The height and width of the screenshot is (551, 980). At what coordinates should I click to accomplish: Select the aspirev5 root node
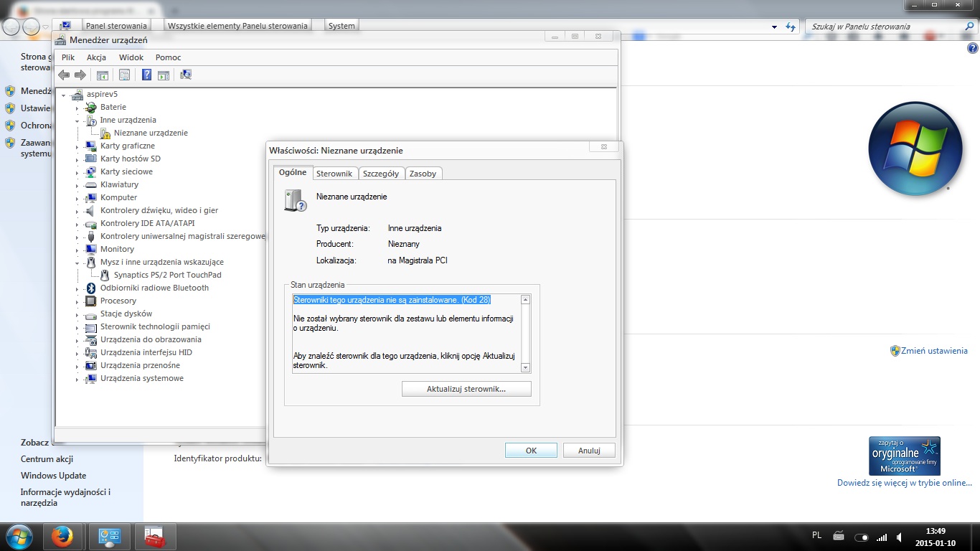94,94
